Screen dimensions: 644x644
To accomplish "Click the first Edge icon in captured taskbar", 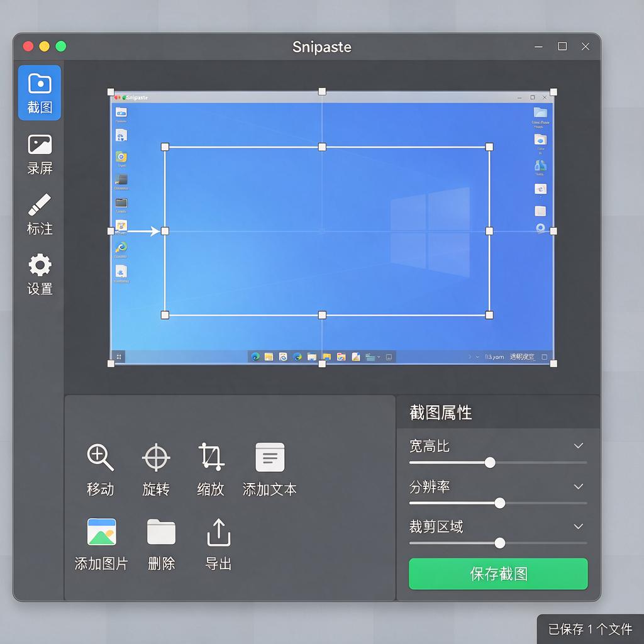I will click(255, 357).
